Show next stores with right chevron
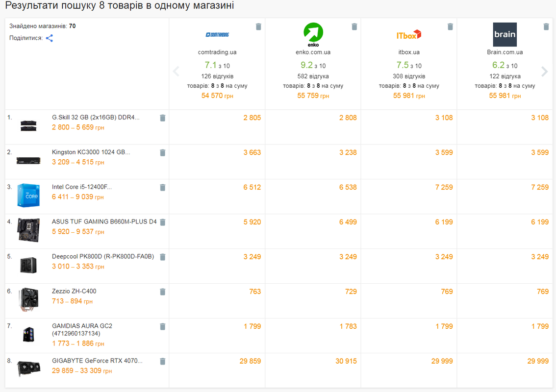The image size is (556, 392). (x=544, y=71)
